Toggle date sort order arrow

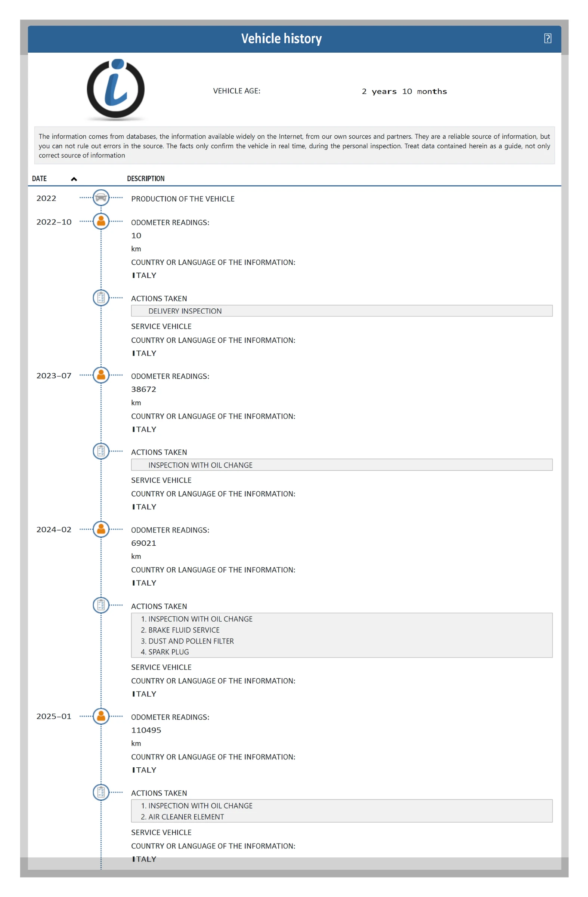[74, 179]
